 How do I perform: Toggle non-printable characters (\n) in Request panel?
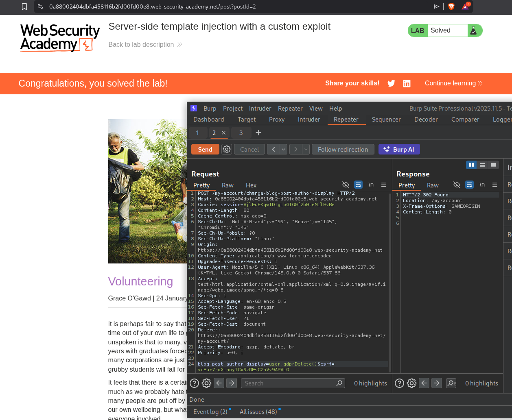[371, 185]
